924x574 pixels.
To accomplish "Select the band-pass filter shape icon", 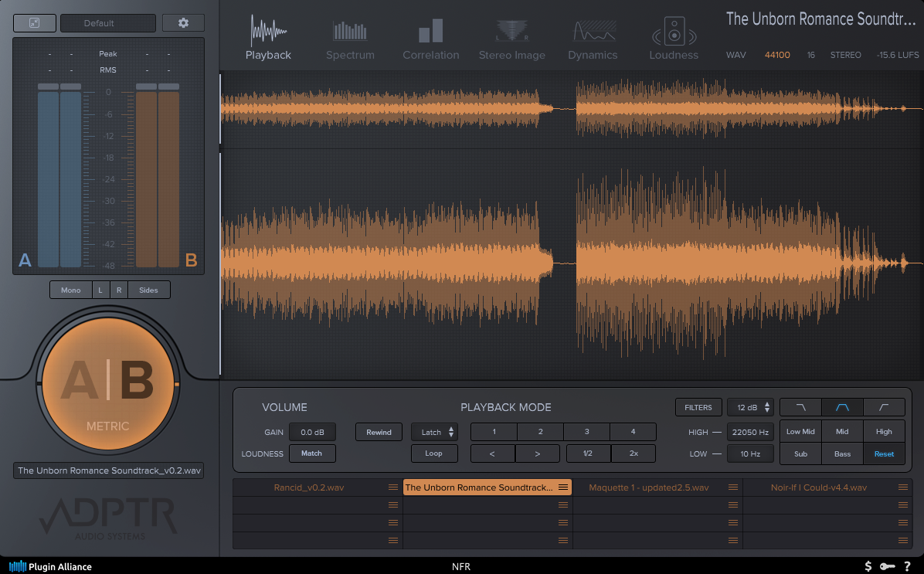I will (x=842, y=407).
